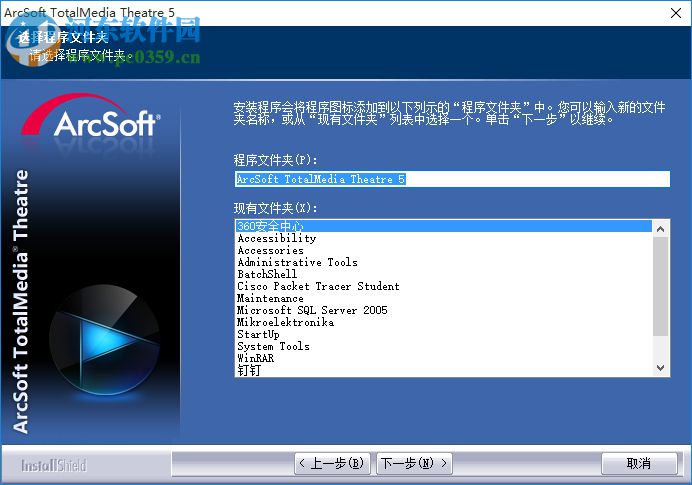The width and height of the screenshot is (692, 485).
Task: Click the folder list scrollbar thumb
Action: 660,286
